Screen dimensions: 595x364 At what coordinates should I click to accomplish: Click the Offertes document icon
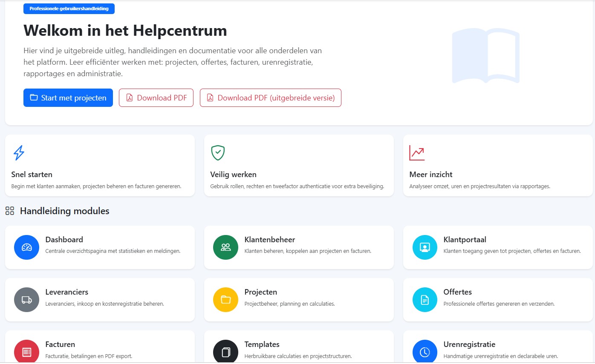point(425,300)
